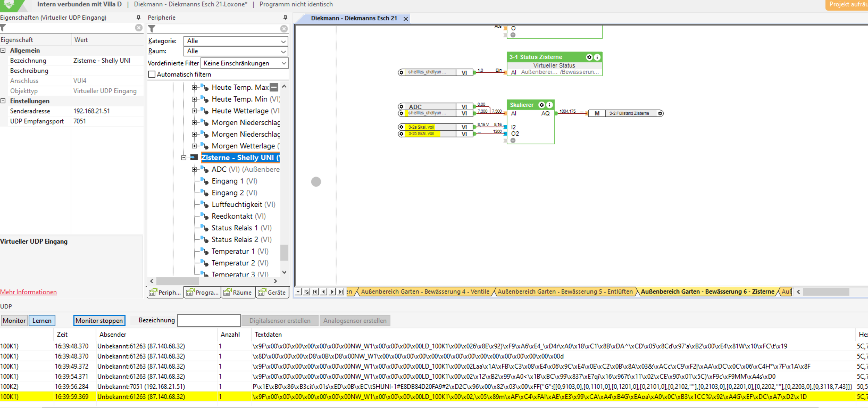Enable Automatisch filtern checkbox
Viewport: 868px width, 408px height.
point(152,74)
